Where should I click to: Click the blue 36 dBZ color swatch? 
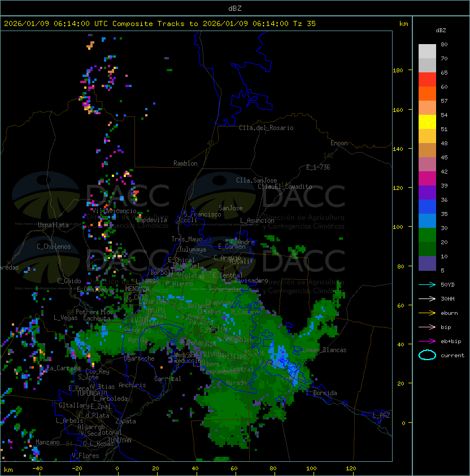click(x=427, y=206)
